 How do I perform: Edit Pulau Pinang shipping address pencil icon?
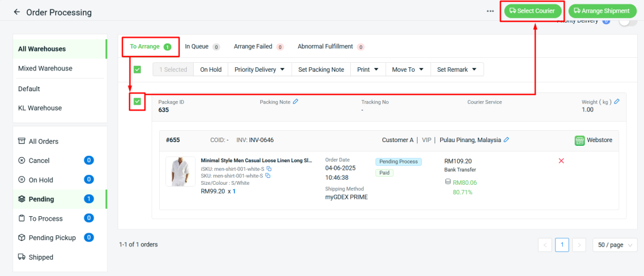coord(506,140)
